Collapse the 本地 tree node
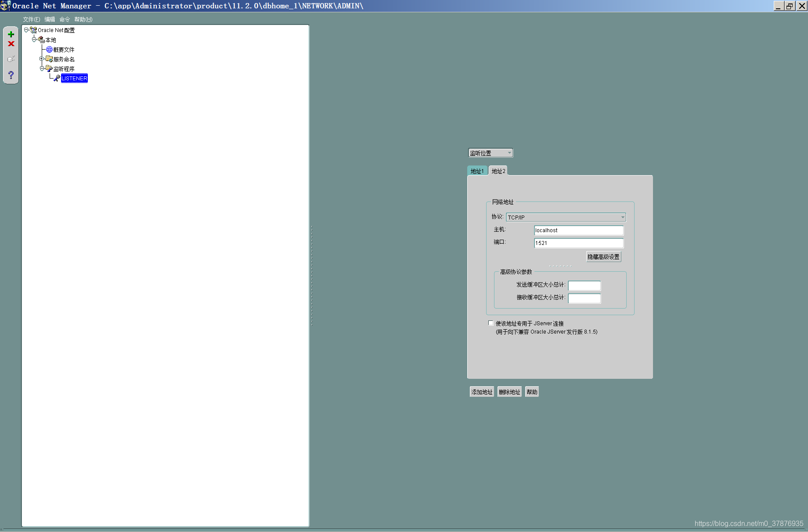Viewport: 808px width, 532px height. (x=34, y=40)
